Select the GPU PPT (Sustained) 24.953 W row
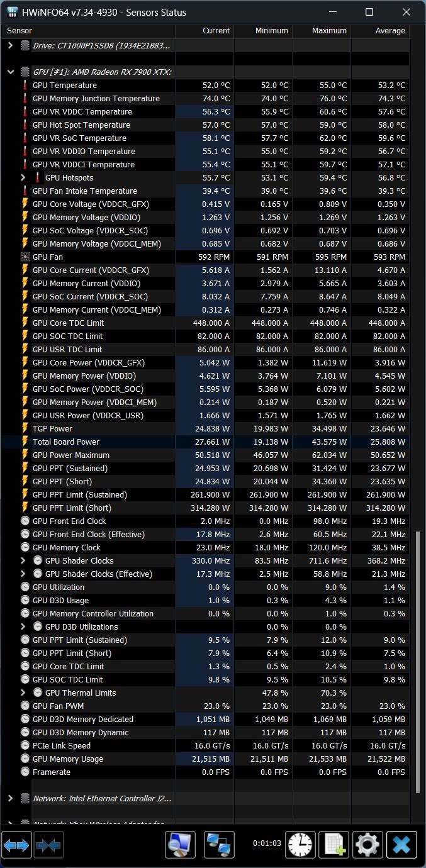Viewport: 426px width, 868px height. click(x=205, y=468)
